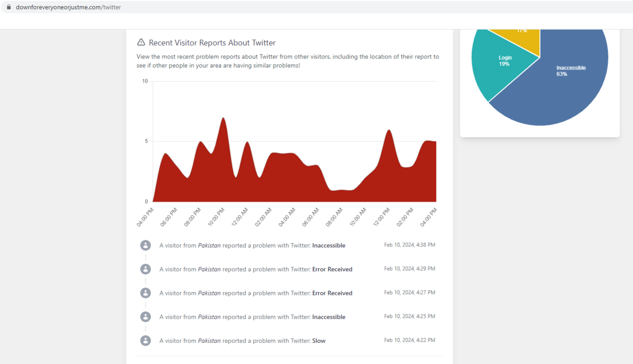633x364 pixels.
Task: Click the timestamp Feb 10, 2024, 4:29 PM
Action: coord(409,269)
